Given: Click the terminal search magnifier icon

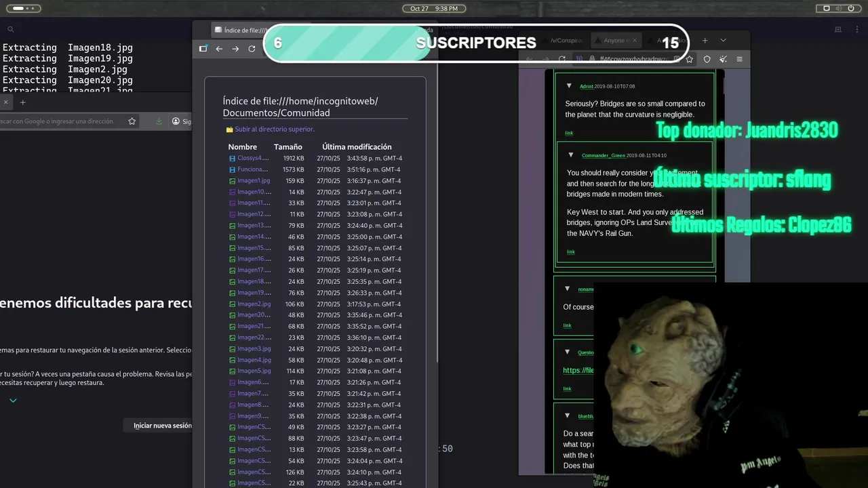Looking at the screenshot, I should (x=10, y=30).
